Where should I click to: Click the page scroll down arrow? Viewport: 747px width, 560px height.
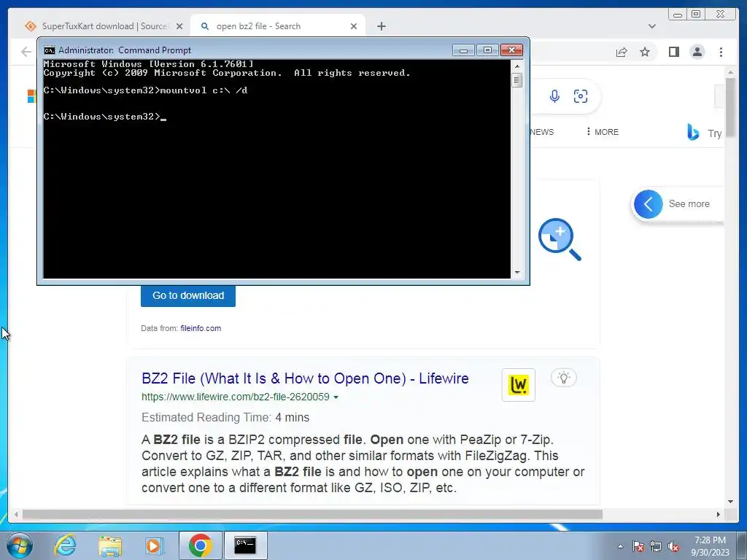click(x=730, y=502)
